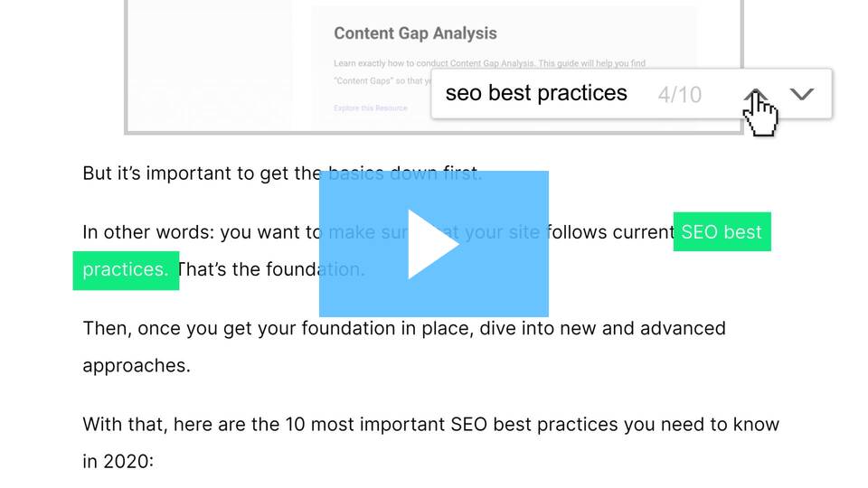The width and height of the screenshot is (868, 488).
Task: Click the highlighted 'SEO best' text
Action: (722, 232)
